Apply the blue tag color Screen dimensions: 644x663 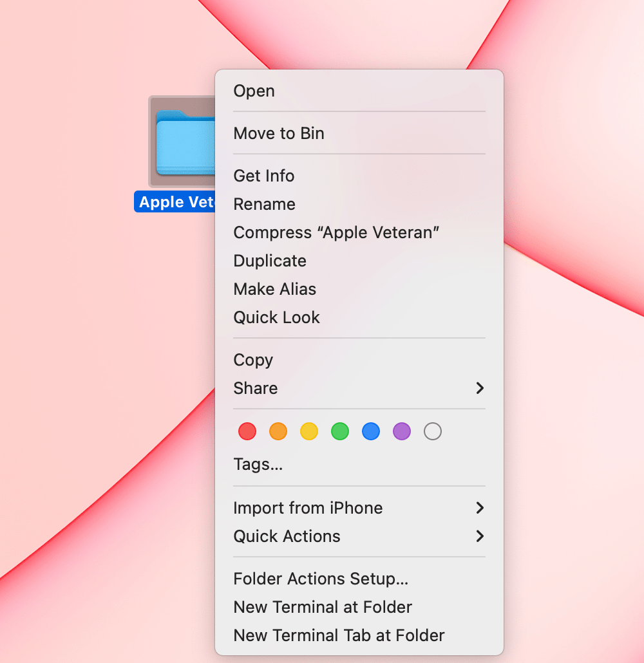pos(370,431)
